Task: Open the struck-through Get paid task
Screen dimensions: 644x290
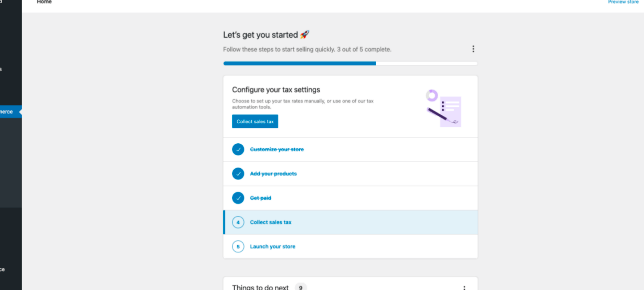Action: click(x=261, y=198)
